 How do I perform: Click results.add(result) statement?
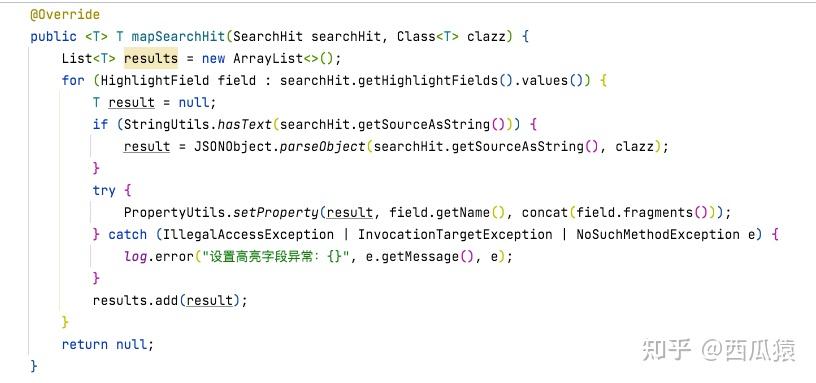[x=170, y=301]
